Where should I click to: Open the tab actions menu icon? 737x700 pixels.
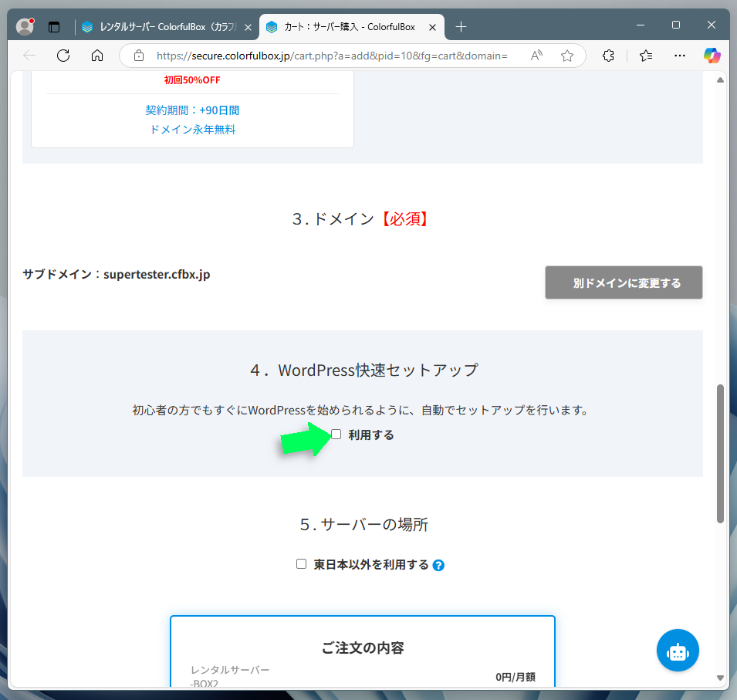(x=54, y=27)
